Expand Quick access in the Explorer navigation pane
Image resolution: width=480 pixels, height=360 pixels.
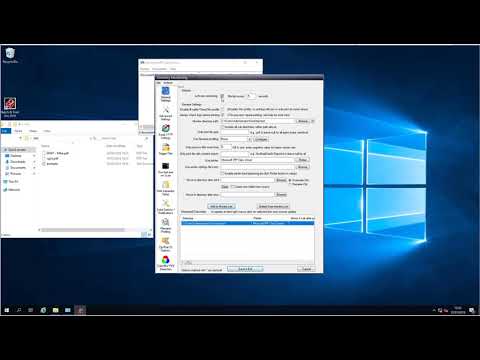(x=6, y=150)
